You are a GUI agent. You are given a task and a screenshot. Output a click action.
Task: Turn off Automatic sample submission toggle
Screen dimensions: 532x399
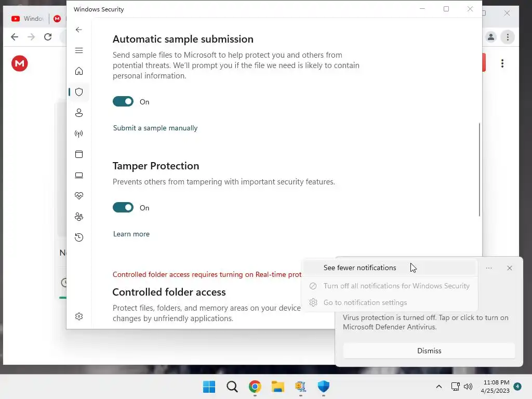[x=123, y=101]
